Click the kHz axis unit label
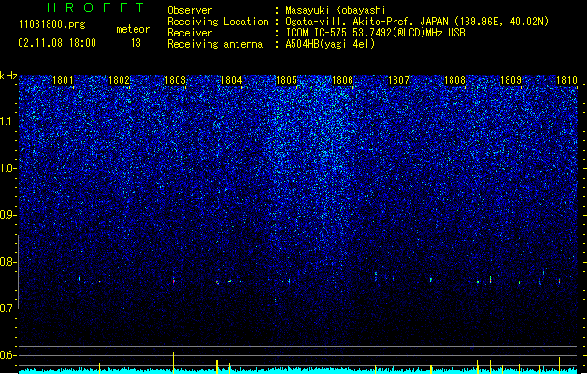This screenshot has width=588, height=374. 8,76
